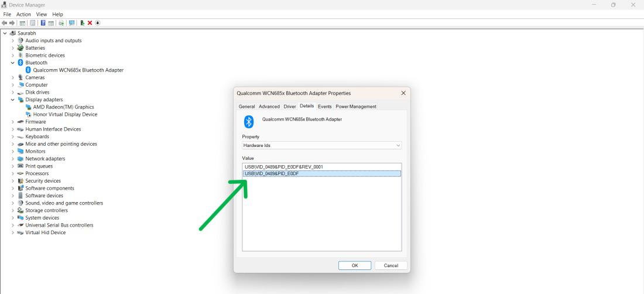
Task: Click the Disable device down-arrow toolbar icon
Action: [x=97, y=23]
